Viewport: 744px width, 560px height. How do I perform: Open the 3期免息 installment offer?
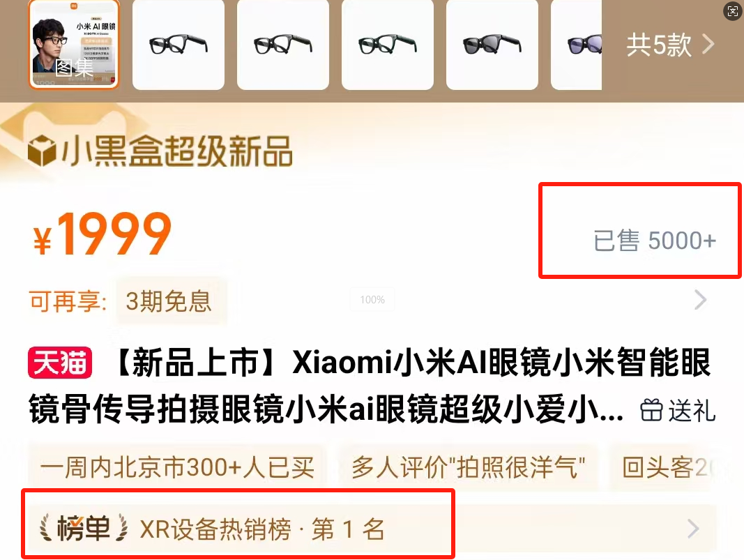point(169,301)
